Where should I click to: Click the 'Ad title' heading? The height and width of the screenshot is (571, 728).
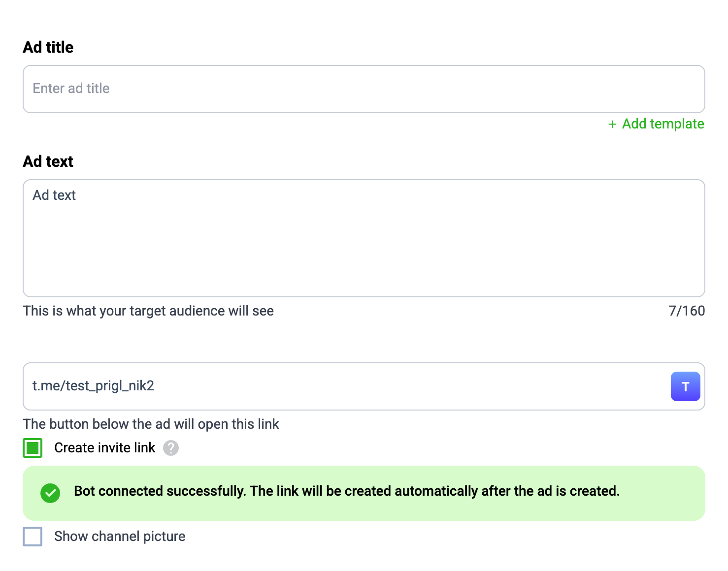[48, 47]
